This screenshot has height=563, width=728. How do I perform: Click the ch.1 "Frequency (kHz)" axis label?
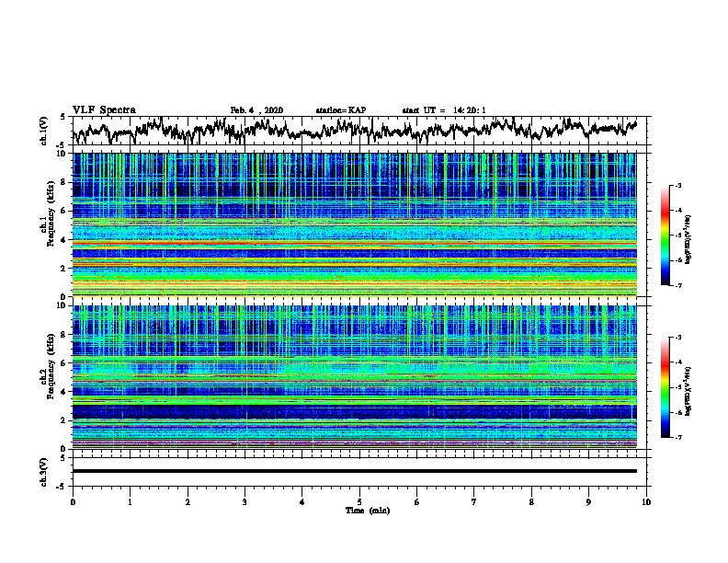(51, 213)
